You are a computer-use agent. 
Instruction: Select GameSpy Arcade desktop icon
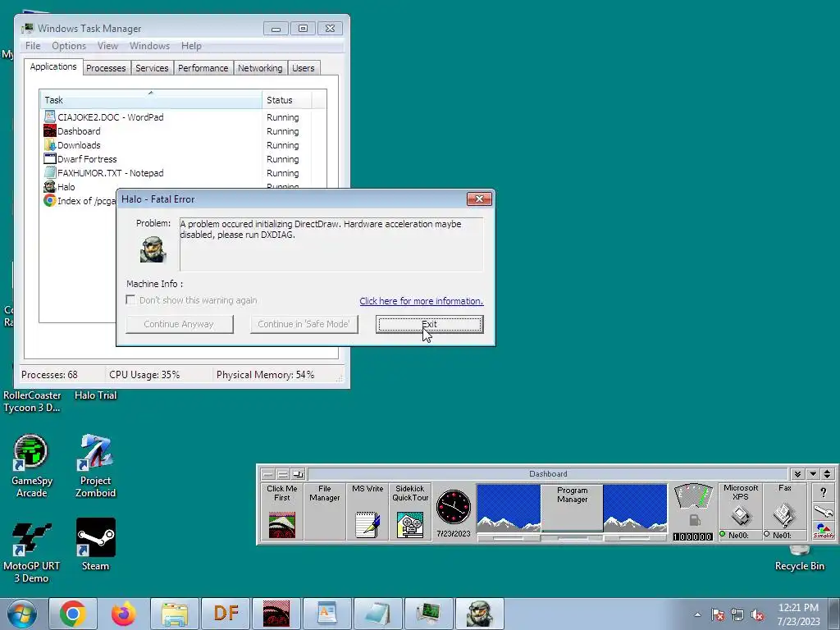coord(31,466)
